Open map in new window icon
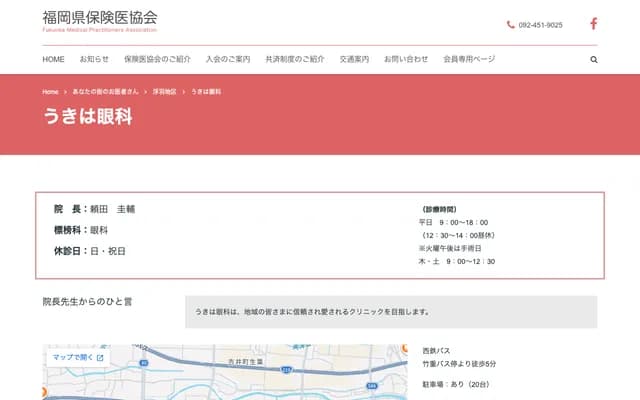Viewport: 640px width, 400px height. (101, 357)
